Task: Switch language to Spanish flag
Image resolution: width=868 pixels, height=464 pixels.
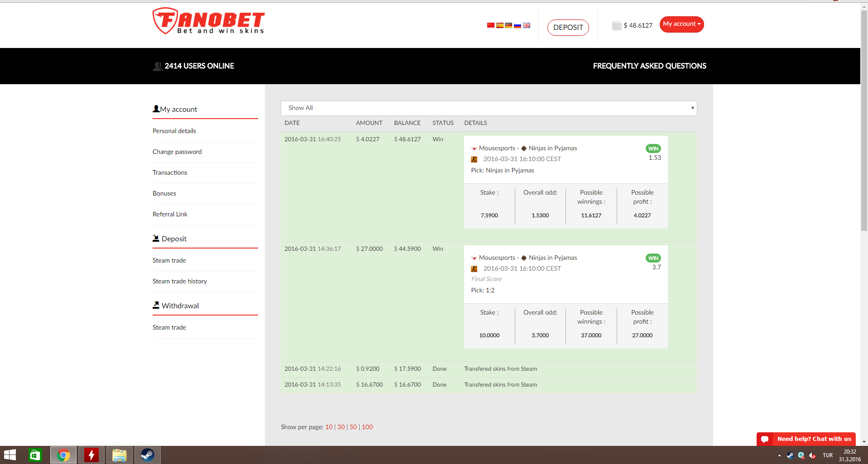Action: [x=500, y=25]
